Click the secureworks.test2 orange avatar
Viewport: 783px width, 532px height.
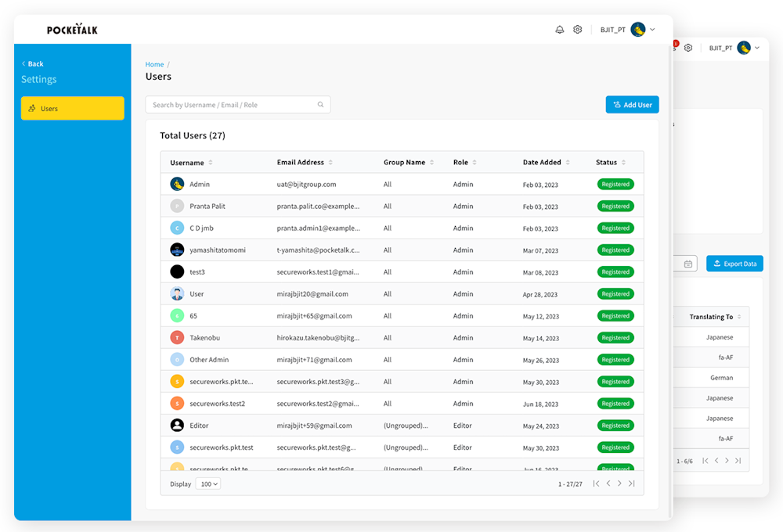click(177, 404)
